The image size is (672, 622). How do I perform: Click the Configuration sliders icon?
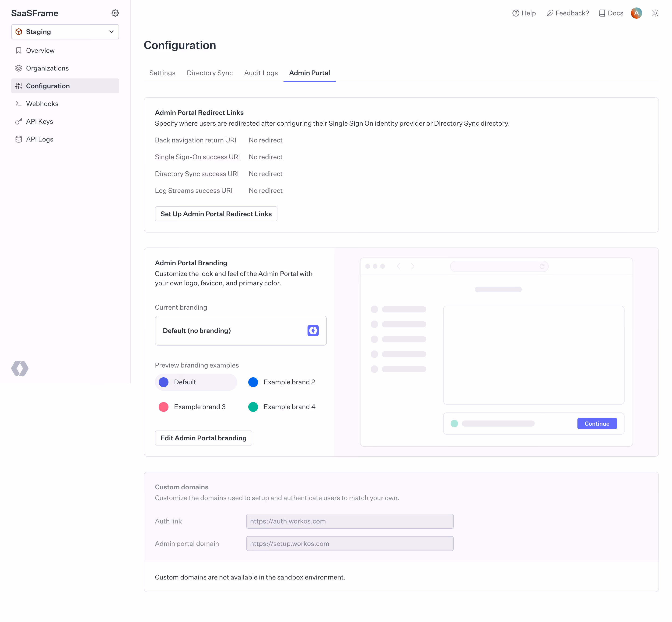pos(19,86)
